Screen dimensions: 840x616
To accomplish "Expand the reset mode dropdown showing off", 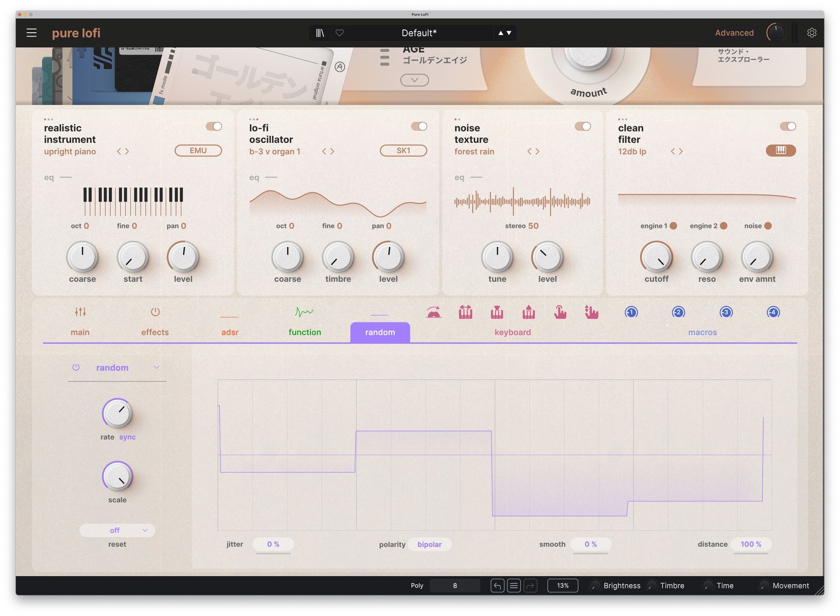I will [x=117, y=530].
